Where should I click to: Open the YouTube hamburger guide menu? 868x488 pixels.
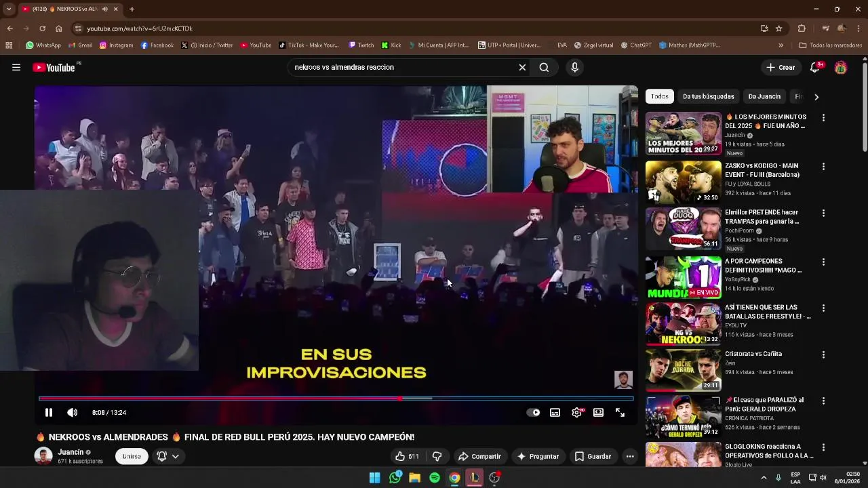click(x=16, y=67)
